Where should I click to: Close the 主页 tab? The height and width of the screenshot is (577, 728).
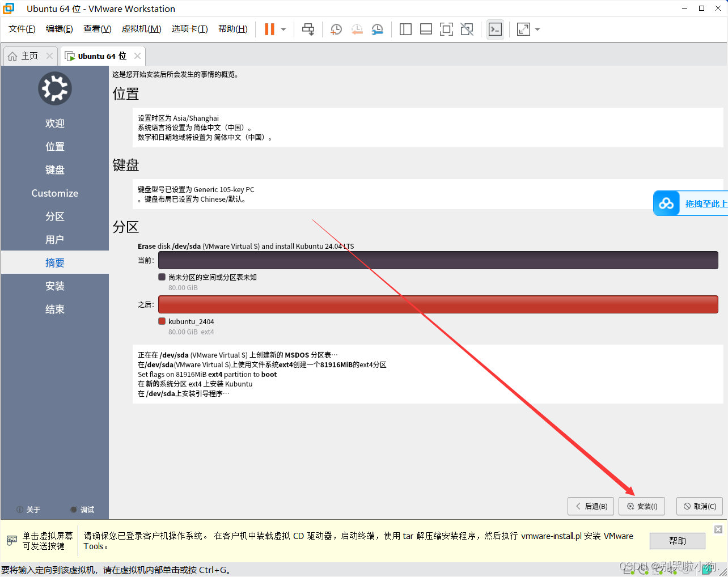tap(49, 56)
